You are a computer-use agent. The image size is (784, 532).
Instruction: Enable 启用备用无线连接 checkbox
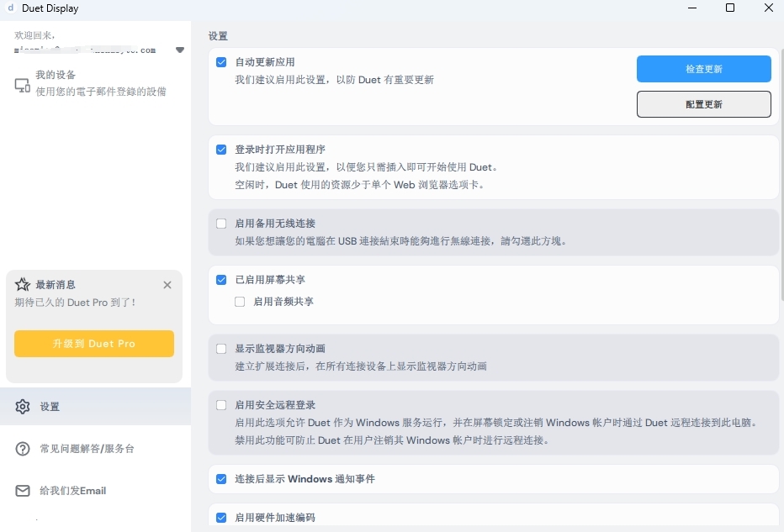pyautogui.click(x=221, y=224)
